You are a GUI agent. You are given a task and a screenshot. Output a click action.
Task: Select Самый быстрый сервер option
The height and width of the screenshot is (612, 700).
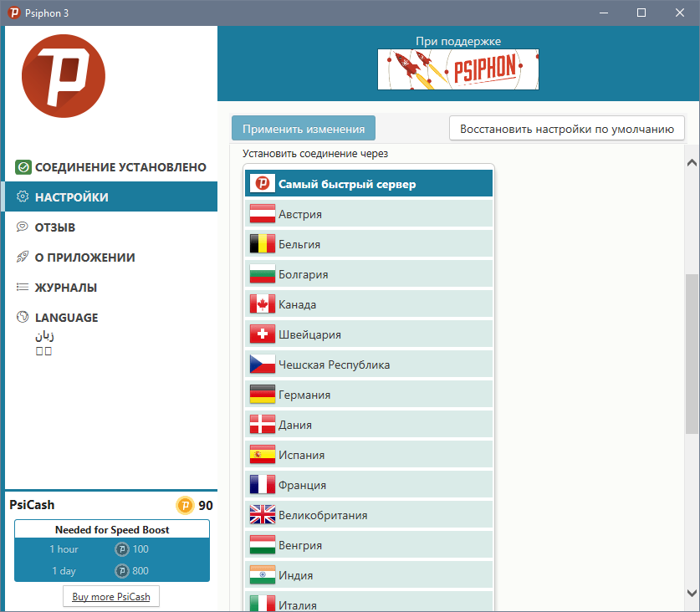(x=369, y=183)
